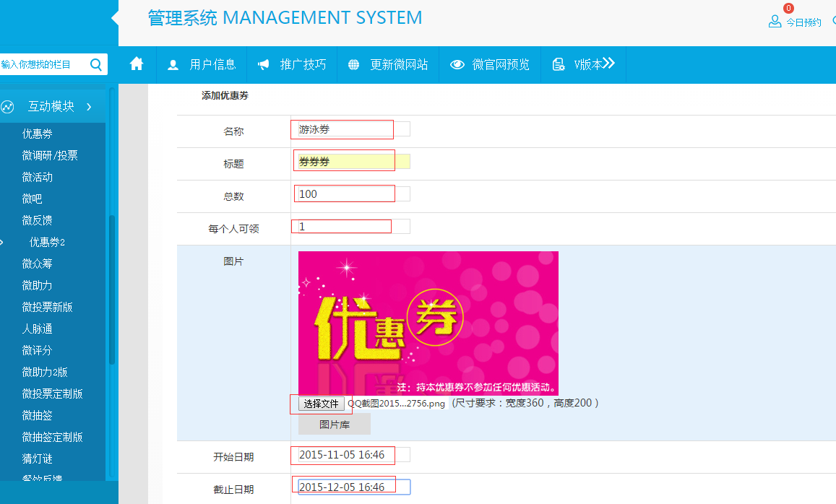Image resolution: width=836 pixels, height=504 pixels.
Task: Select 微众筹 in the sidebar
Action: coord(37,264)
